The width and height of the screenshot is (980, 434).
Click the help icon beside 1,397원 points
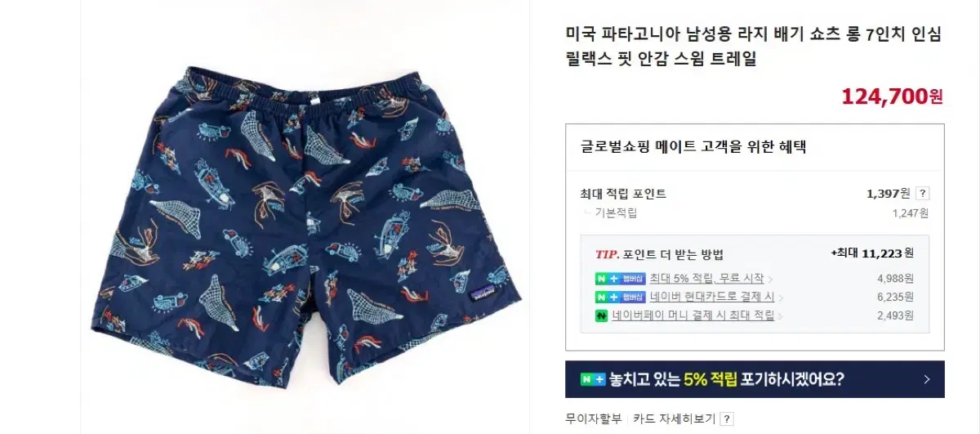tap(923, 194)
